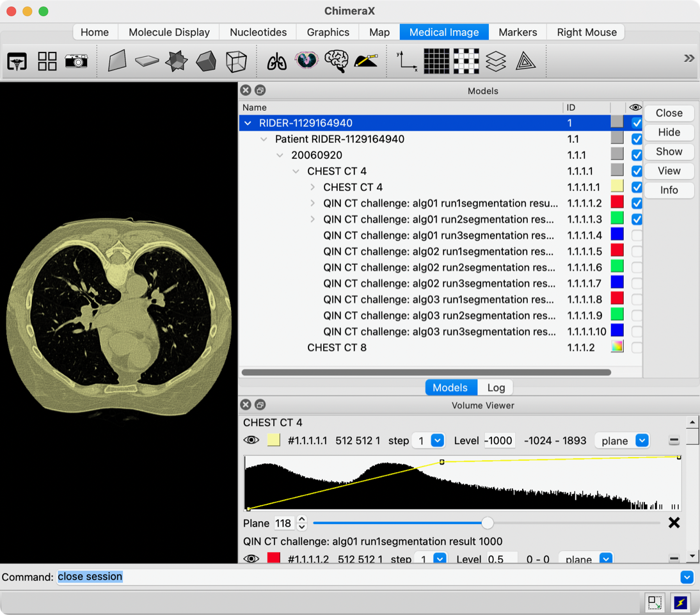Switch to the Map tab
Image resolution: width=700 pixels, height=615 pixels.
pos(379,32)
